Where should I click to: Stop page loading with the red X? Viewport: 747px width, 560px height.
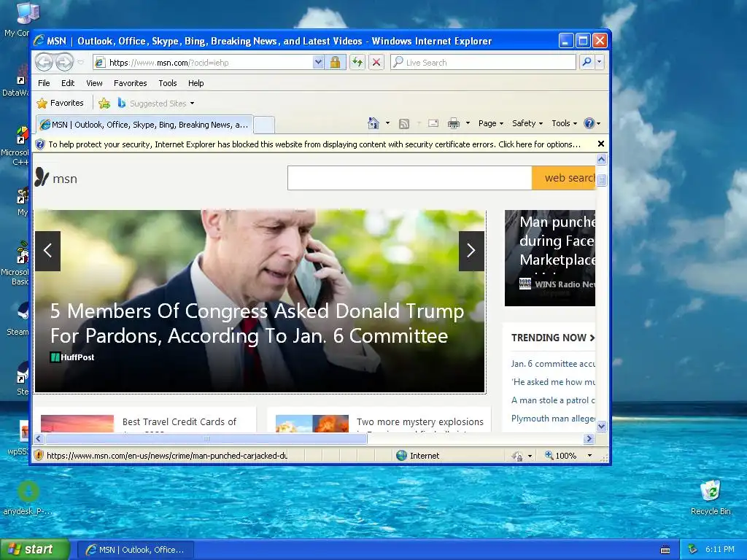click(x=376, y=62)
